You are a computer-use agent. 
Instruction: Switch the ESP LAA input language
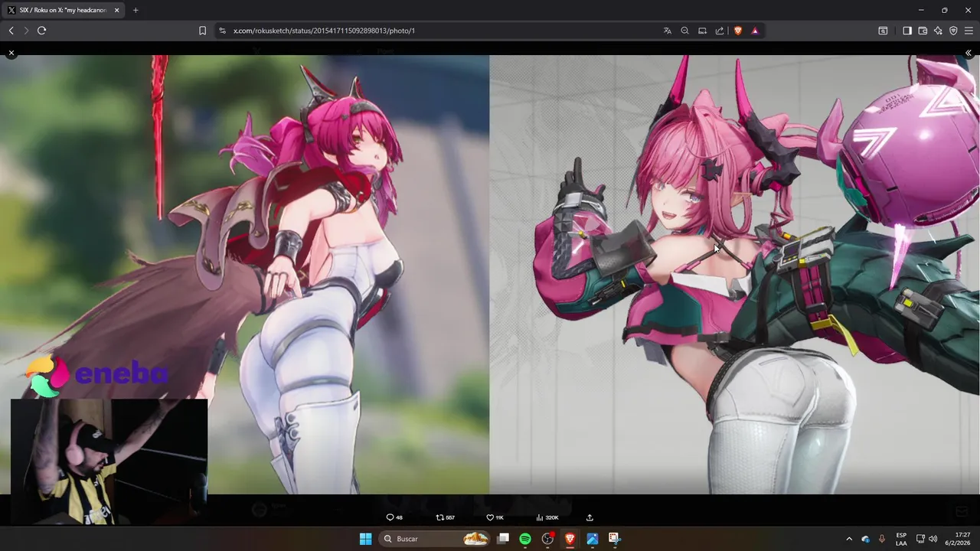coord(901,539)
